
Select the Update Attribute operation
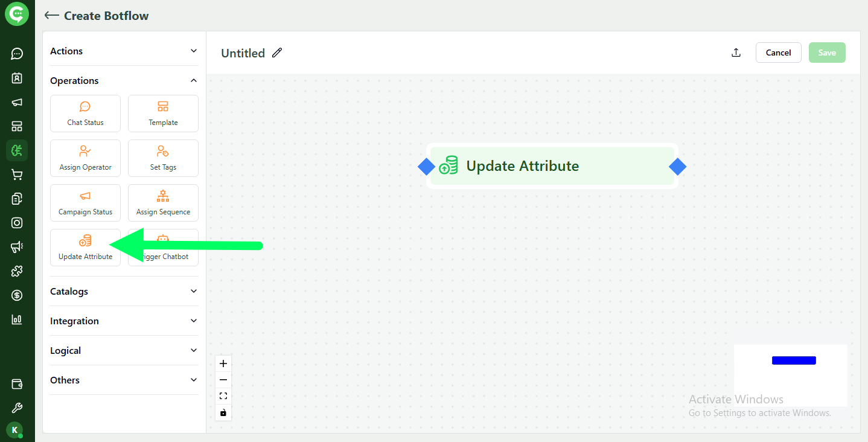pos(85,248)
